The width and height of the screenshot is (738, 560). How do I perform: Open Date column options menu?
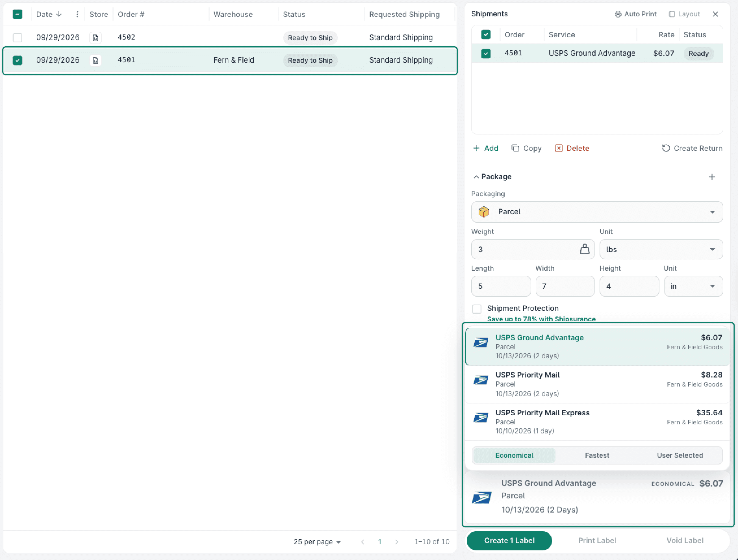coord(77,14)
